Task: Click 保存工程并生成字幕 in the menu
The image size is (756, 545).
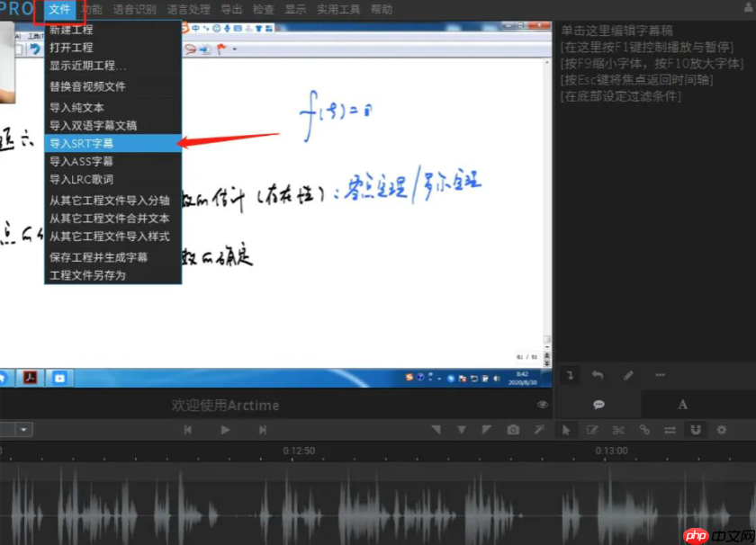Action: pos(99,258)
